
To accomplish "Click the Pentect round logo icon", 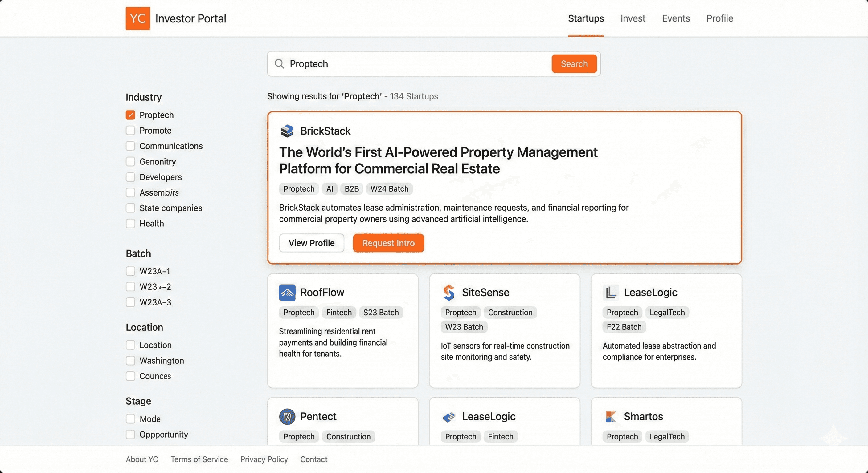I will click(287, 417).
